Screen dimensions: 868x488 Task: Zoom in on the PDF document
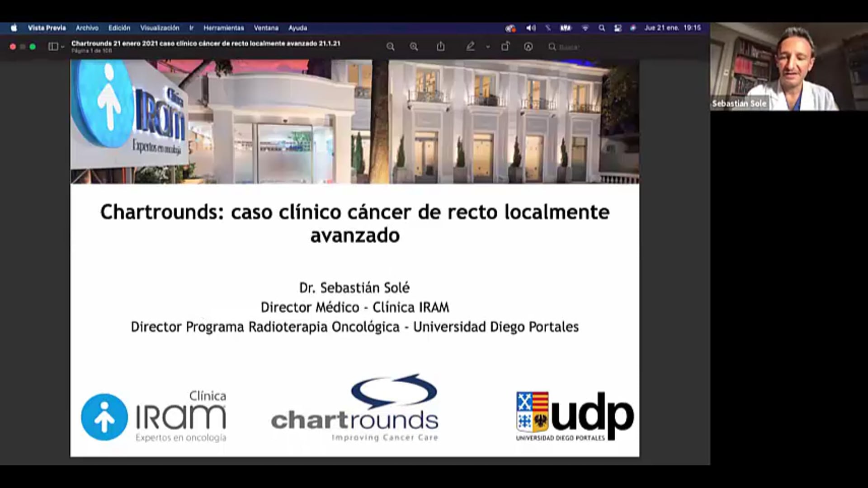[x=414, y=47]
